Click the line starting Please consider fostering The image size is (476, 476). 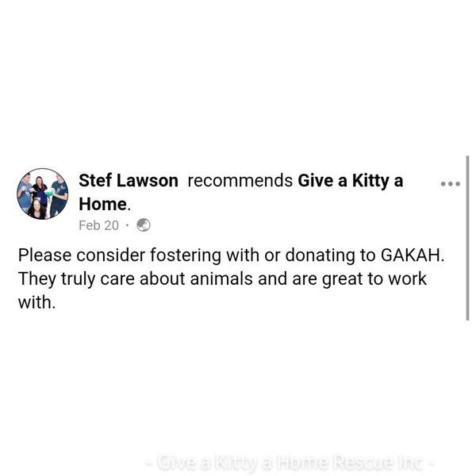click(x=232, y=255)
